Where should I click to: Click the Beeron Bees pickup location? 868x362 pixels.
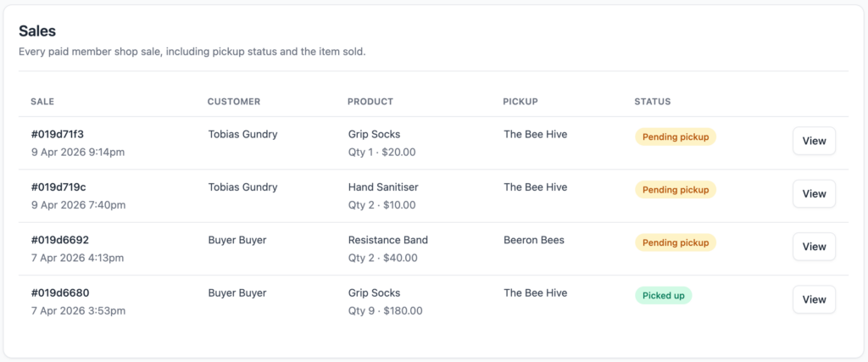click(534, 240)
